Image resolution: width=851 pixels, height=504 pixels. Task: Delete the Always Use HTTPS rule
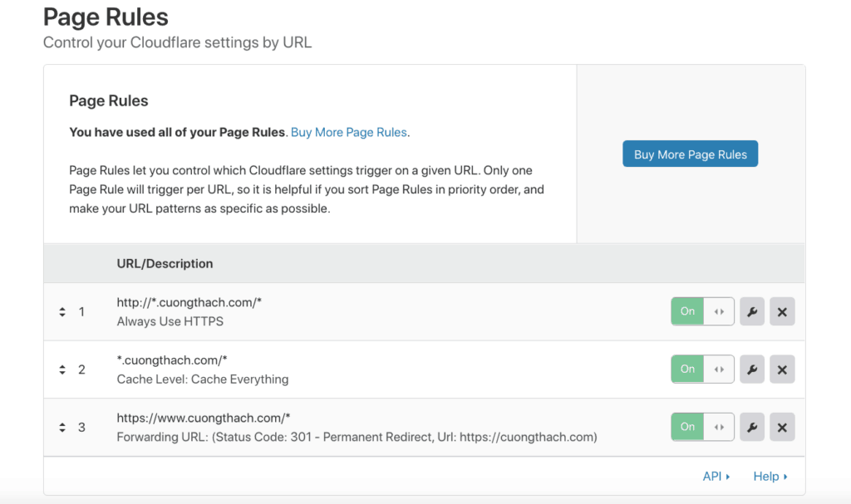(782, 311)
